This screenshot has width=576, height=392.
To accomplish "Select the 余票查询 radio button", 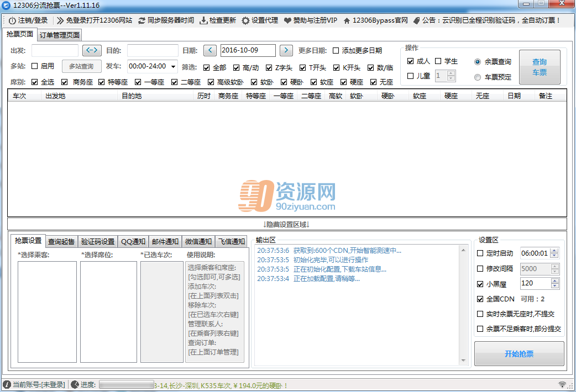I will tap(478, 62).
